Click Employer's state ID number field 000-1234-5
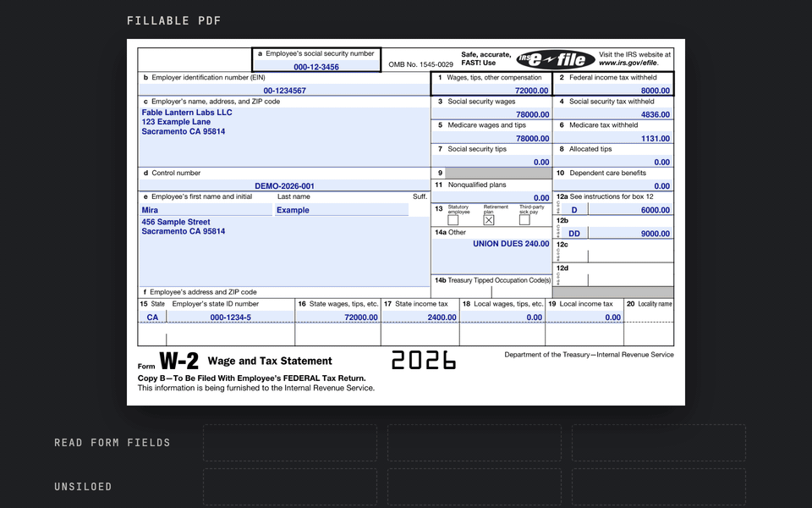Viewport: 812px width, 508px height. [x=230, y=317]
